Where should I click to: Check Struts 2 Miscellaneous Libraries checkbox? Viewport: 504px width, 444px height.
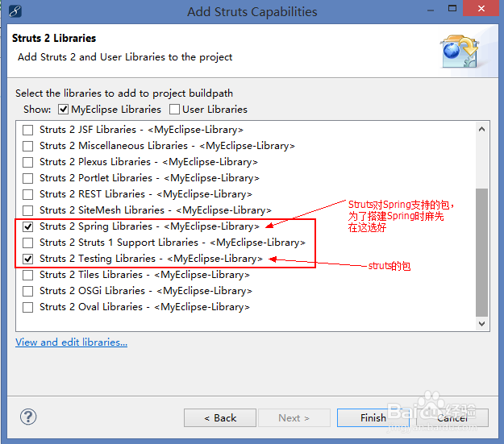(x=28, y=146)
